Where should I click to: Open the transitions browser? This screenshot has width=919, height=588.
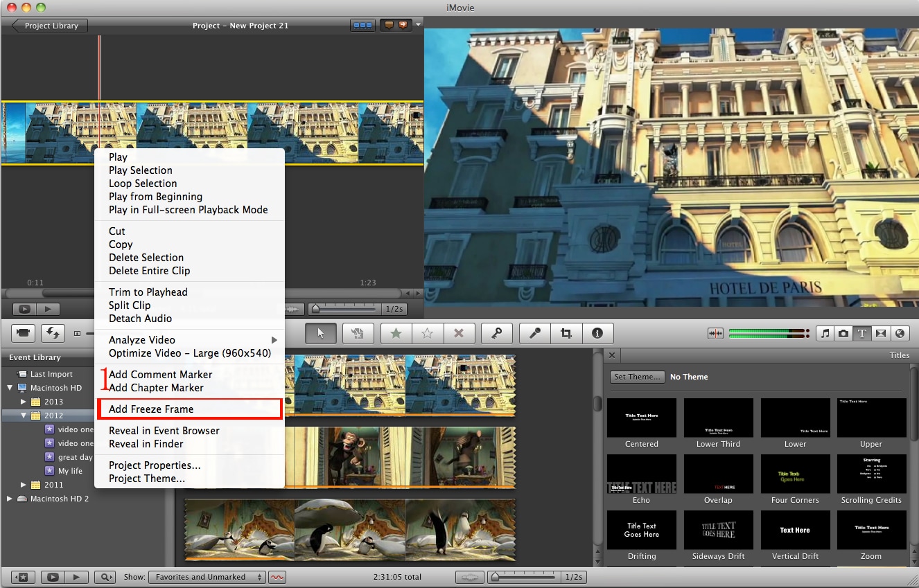[881, 333]
